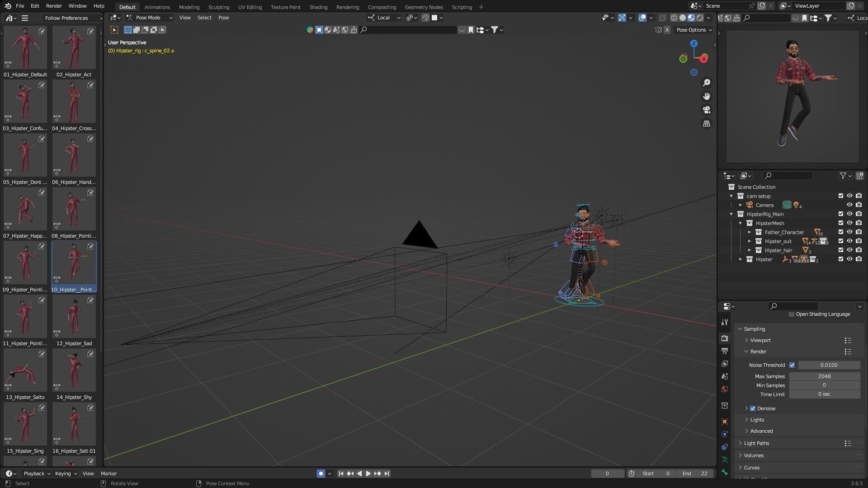Viewport: 868px width, 488px height.
Task: Click the Noise Threshold value field
Action: pyautogui.click(x=829, y=365)
